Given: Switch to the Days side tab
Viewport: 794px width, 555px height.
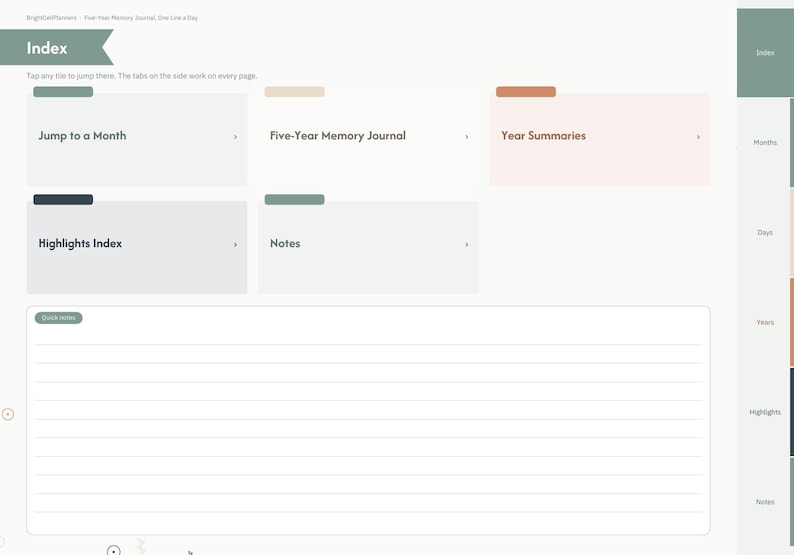Looking at the screenshot, I should click(765, 232).
